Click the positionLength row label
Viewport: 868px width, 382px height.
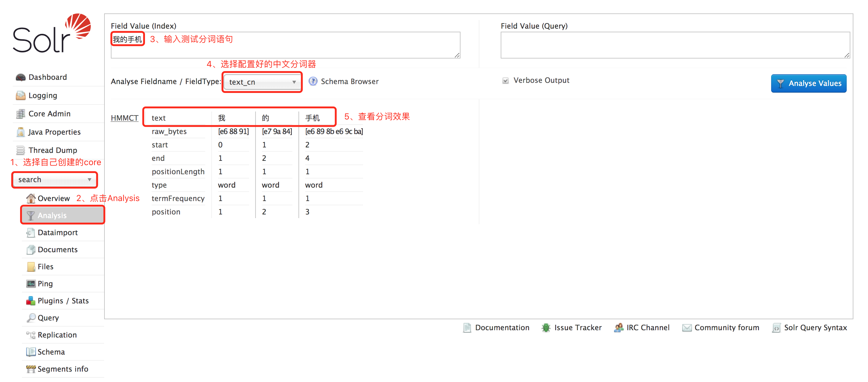pos(178,172)
